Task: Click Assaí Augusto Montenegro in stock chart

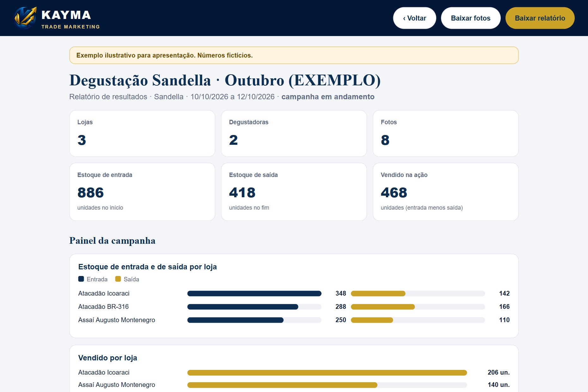Action: [x=117, y=320]
